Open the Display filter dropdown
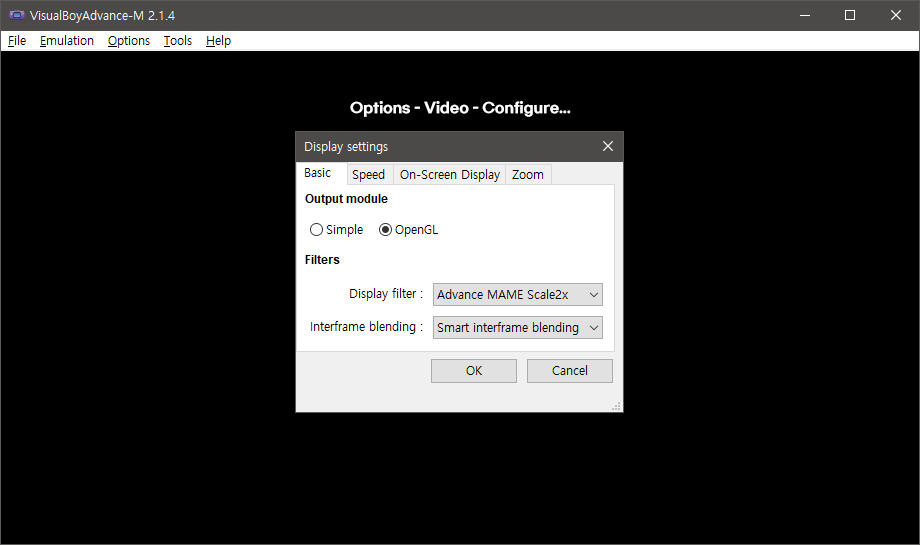This screenshot has height=545, width=920. tap(518, 294)
